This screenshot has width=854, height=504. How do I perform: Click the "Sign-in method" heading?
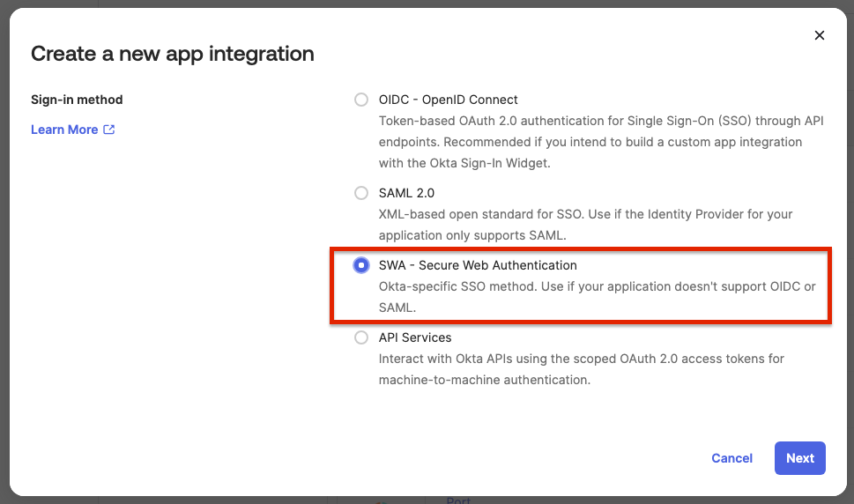[77, 100]
